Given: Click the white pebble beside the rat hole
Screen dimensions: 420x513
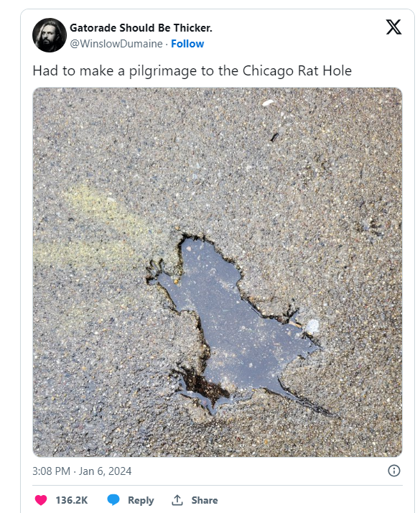Looking at the screenshot, I should click(x=312, y=326).
